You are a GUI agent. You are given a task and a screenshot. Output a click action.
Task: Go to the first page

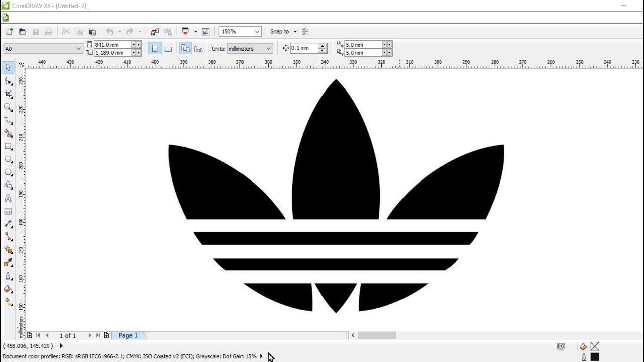[38, 335]
